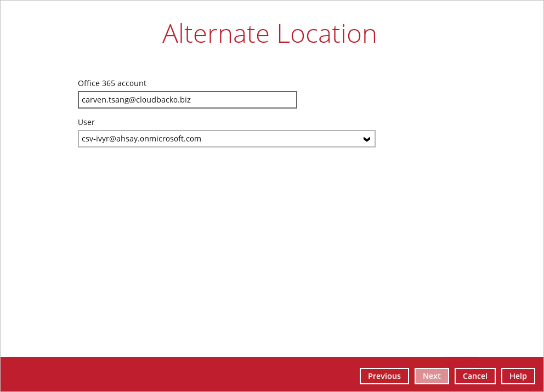Screen dimensions: 544x392
Task: Click the Office 365 account input field
Action: [x=187, y=100]
